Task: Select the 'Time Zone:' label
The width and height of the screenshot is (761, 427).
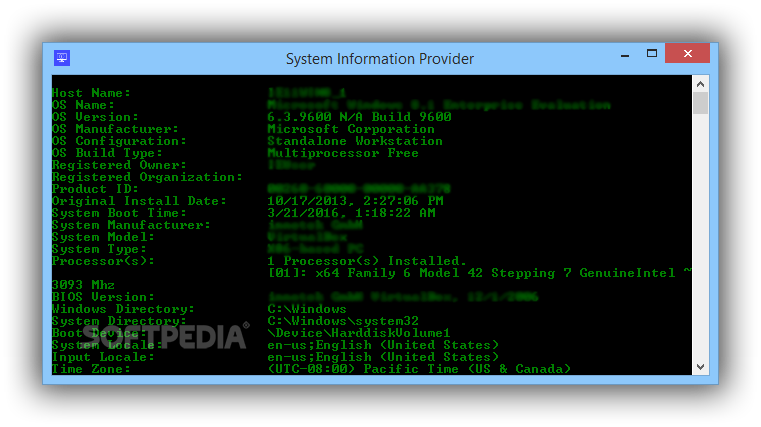Action: pyautogui.click(x=91, y=369)
